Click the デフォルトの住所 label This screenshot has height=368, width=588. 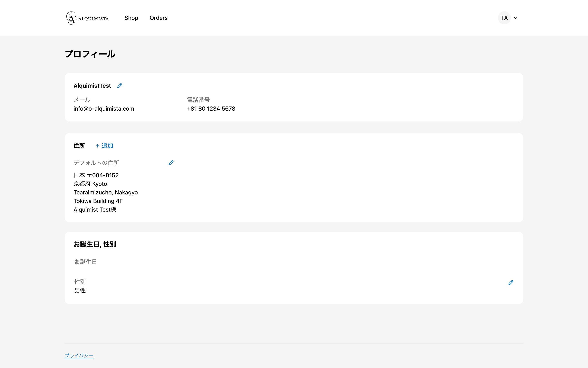point(96,163)
